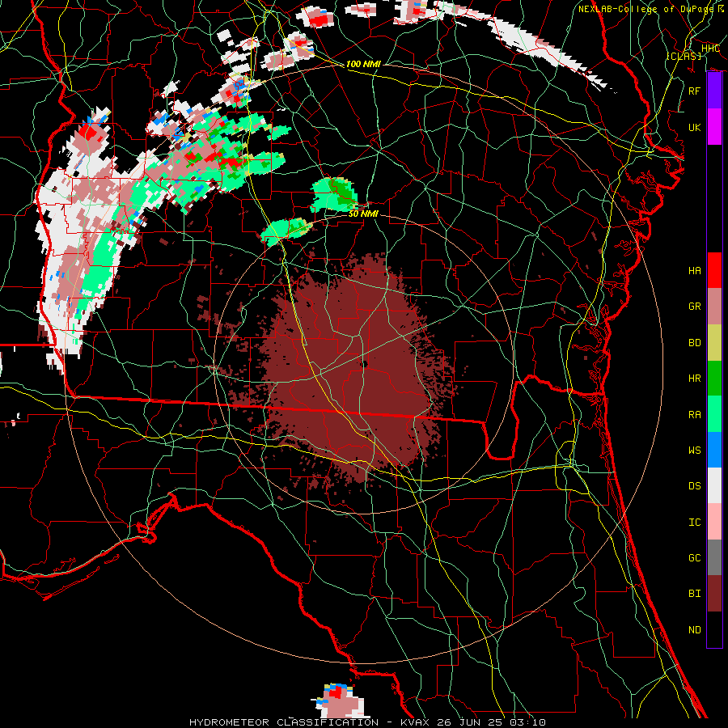Image resolution: width=728 pixels, height=728 pixels.
Task: Click the "[CLAS]" units label
Action: (684, 56)
